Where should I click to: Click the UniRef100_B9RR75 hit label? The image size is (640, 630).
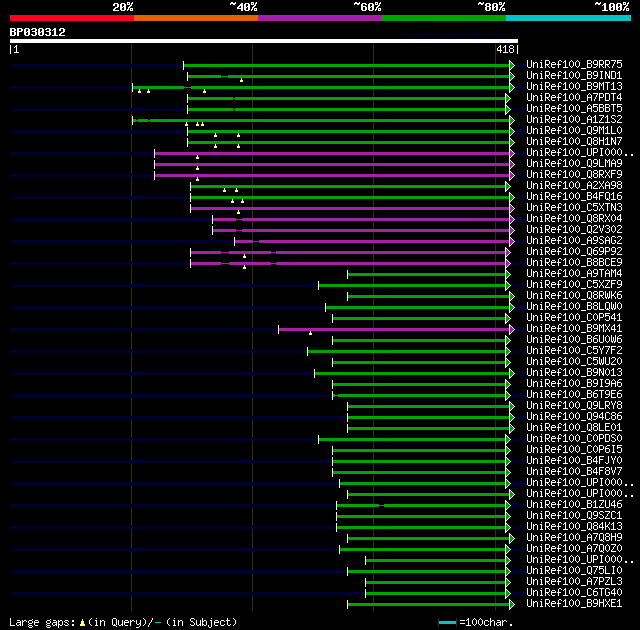click(574, 64)
